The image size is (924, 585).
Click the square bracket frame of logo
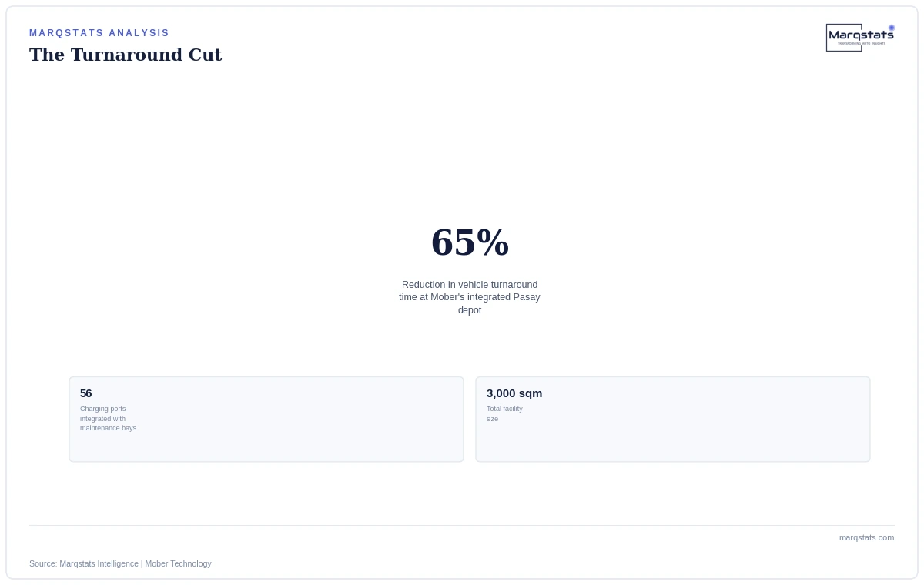pos(844,38)
